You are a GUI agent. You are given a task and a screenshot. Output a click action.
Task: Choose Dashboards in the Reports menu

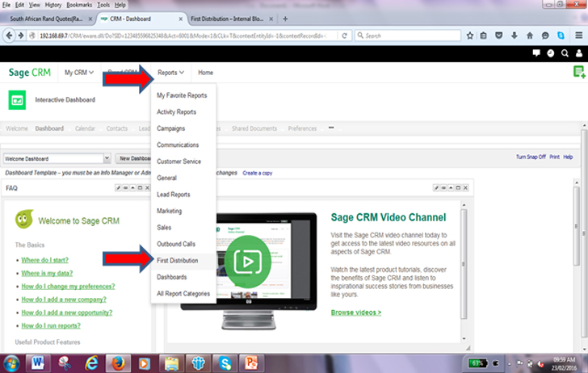172,277
